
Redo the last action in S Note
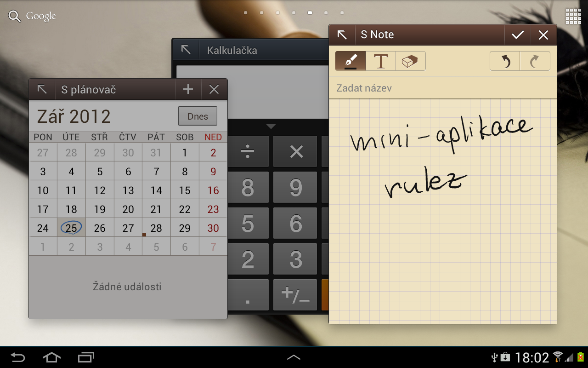pyautogui.click(x=535, y=61)
